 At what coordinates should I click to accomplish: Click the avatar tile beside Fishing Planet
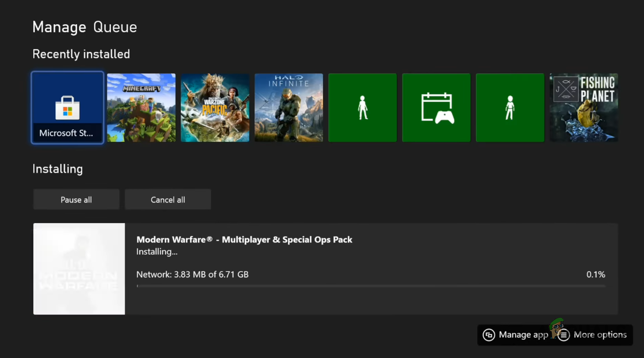click(510, 107)
